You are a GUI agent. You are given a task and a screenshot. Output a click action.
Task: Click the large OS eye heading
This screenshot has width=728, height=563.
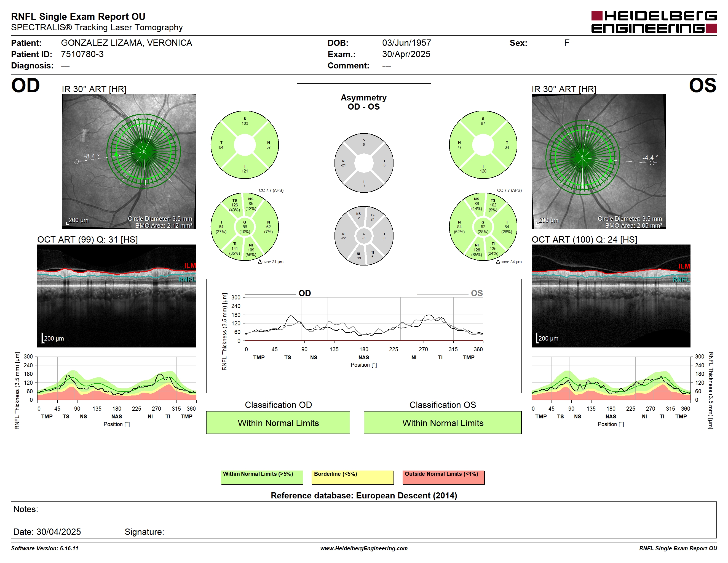coord(702,85)
